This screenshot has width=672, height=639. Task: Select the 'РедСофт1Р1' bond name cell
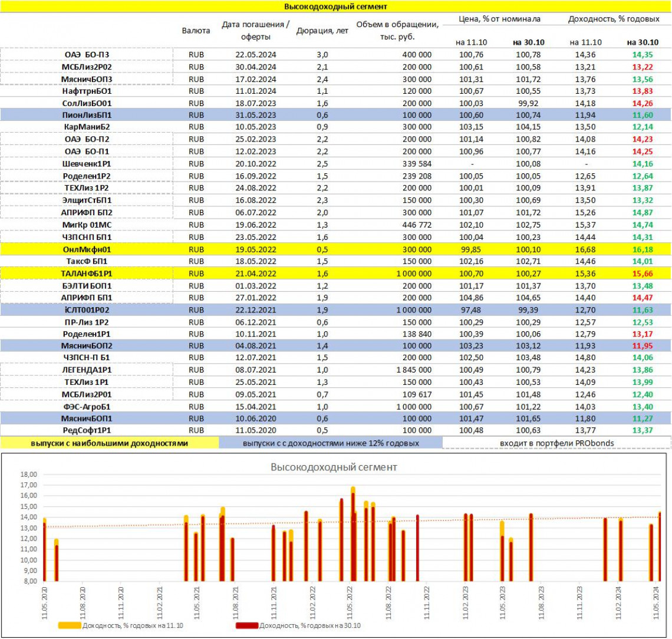87,430
